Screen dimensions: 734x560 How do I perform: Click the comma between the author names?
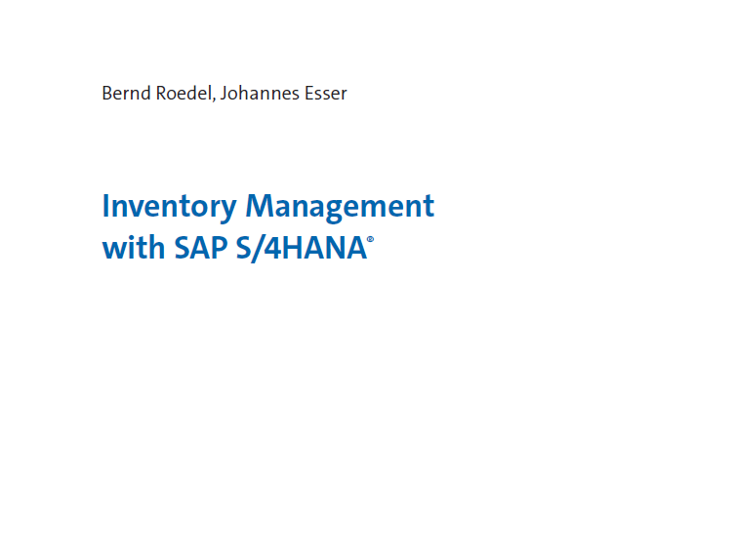[207, 99]
